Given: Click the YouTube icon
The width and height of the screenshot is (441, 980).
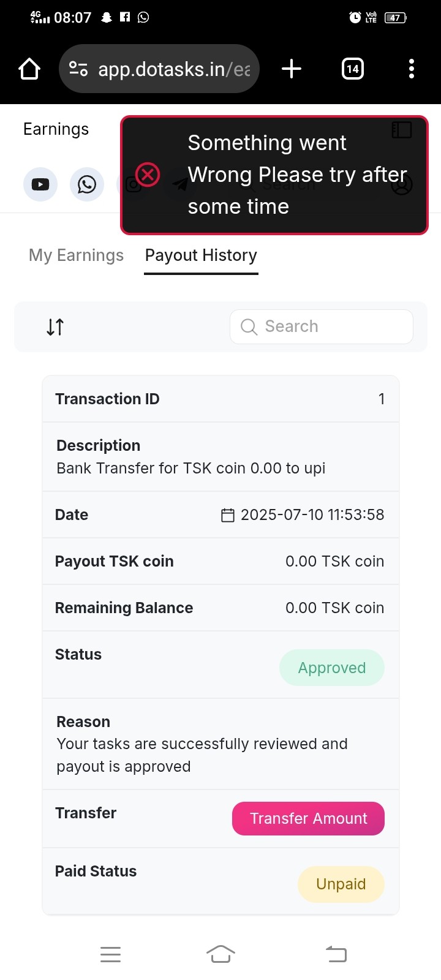Looking at the screenshot, I should pyautogui.click(x=40, y=184).
